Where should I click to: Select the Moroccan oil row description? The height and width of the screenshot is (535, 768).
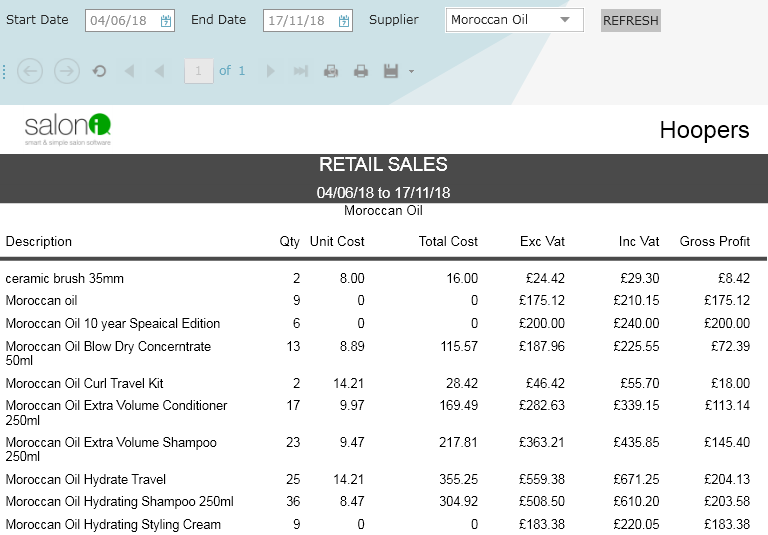point(41,300)
